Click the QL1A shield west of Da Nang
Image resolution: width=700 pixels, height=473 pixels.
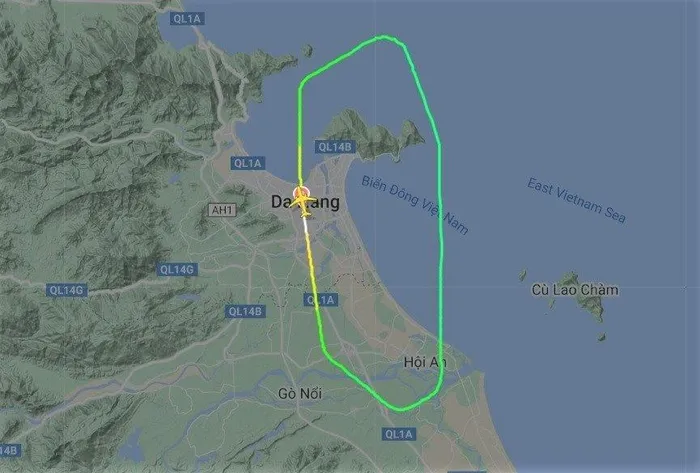click(x=248, y=163)
